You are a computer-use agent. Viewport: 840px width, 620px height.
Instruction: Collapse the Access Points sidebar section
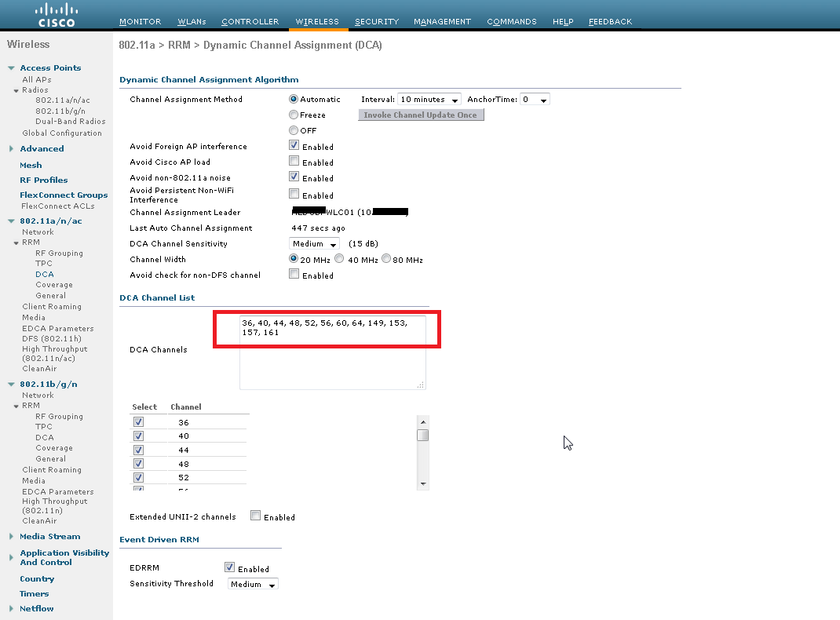click(x=12, y=68)
